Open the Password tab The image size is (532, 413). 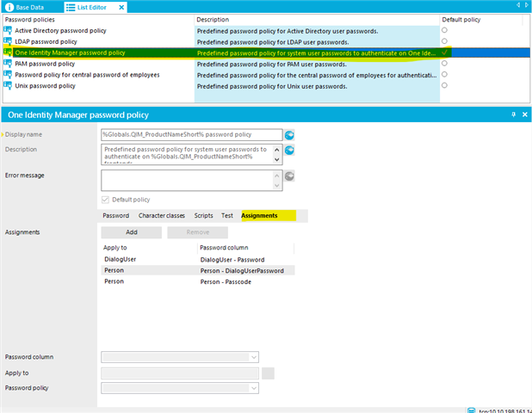116,216
